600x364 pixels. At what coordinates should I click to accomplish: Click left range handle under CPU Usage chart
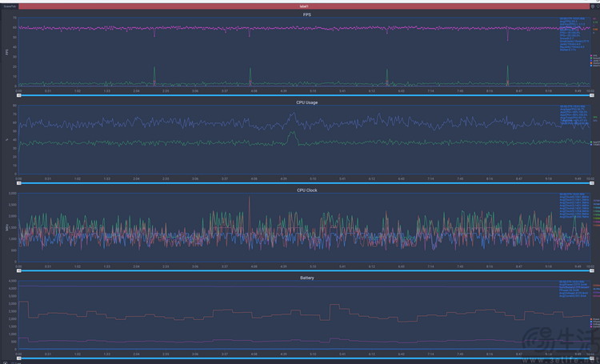pyautogui.click(x=18, y=183)
